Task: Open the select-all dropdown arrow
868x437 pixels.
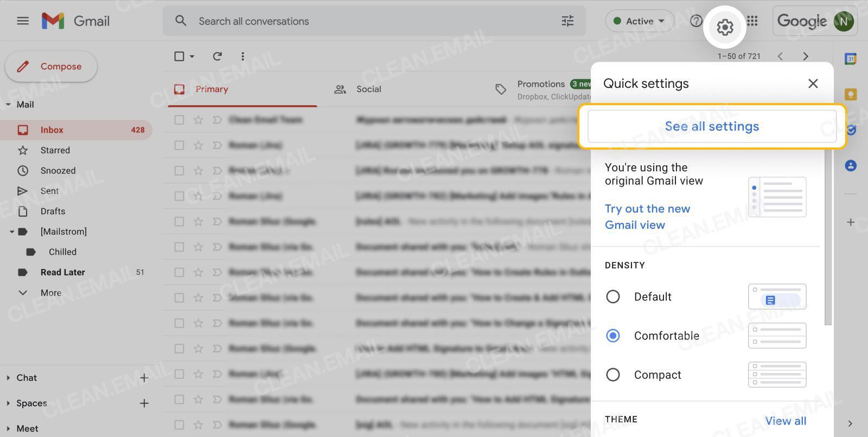Action: coord(192,56)
